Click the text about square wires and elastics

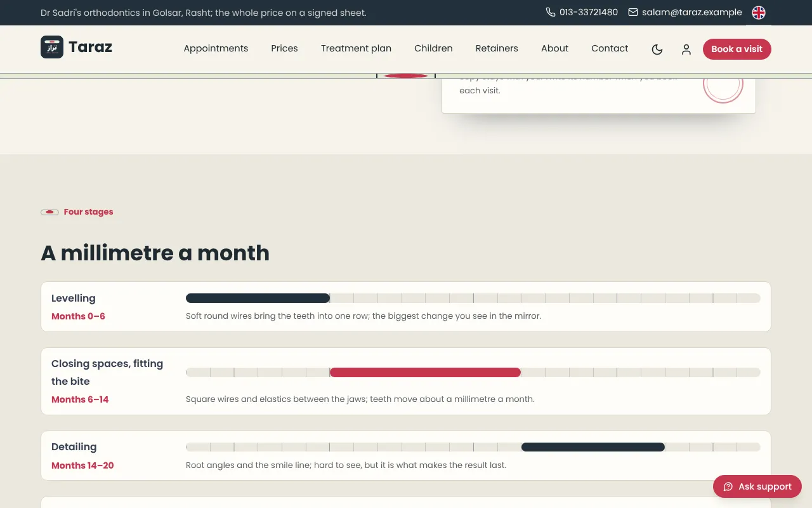click(x=360, y=399)
